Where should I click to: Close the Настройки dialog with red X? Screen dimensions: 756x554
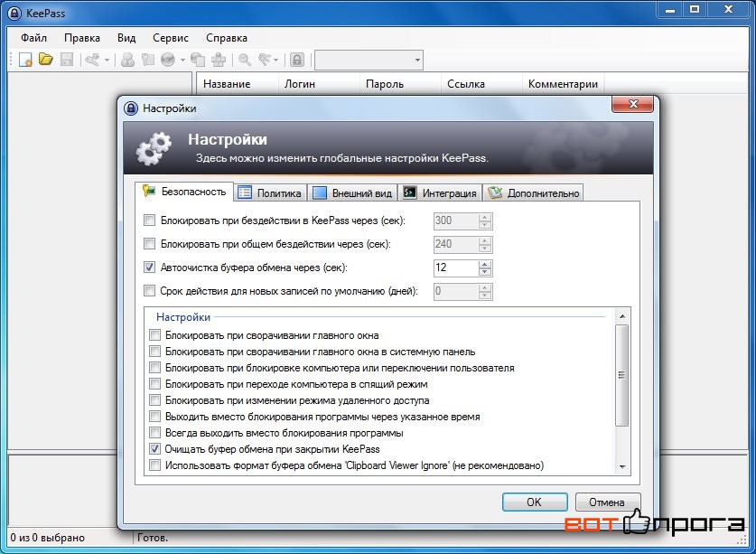click(632, 104)
